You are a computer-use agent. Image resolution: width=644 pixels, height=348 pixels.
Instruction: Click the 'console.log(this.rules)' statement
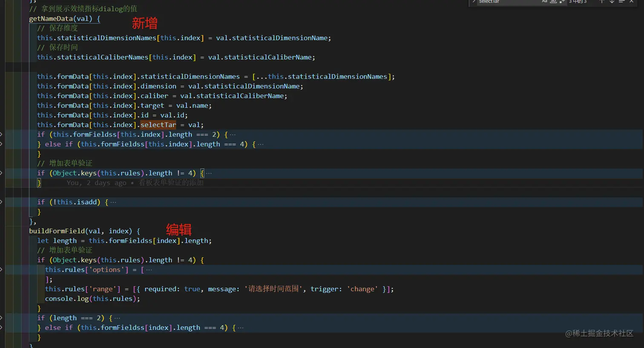click(92, 299)
